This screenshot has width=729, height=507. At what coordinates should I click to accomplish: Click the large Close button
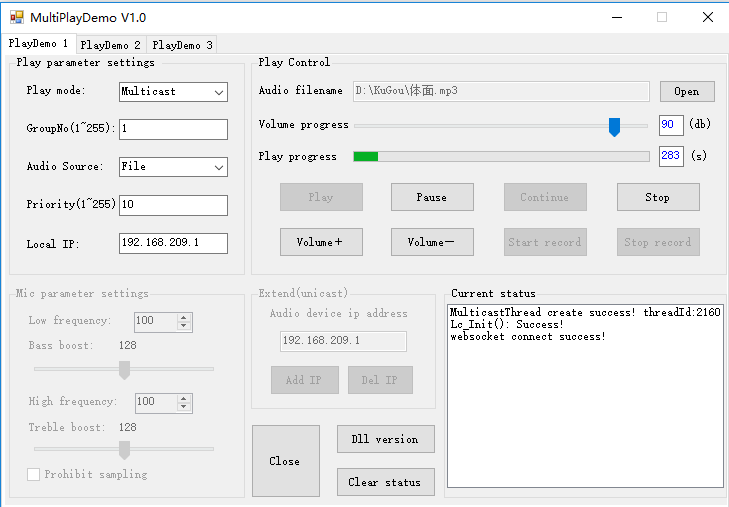285,461
